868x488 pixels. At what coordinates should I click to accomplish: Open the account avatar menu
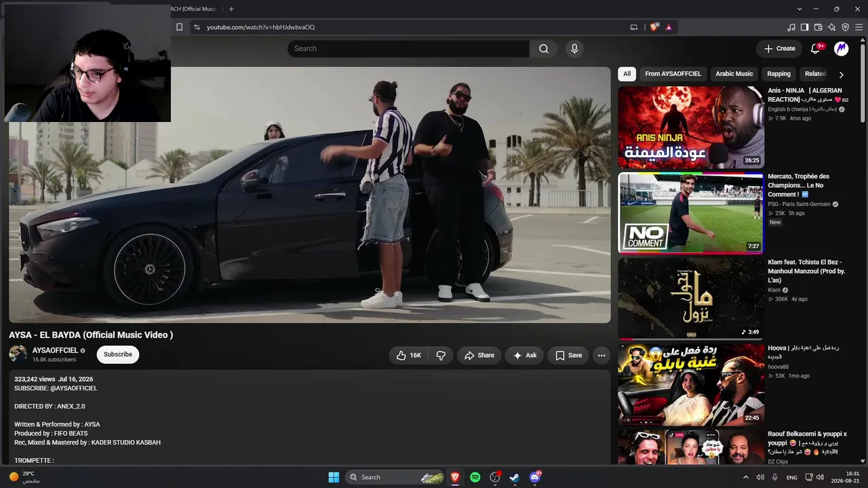point(842,49)
